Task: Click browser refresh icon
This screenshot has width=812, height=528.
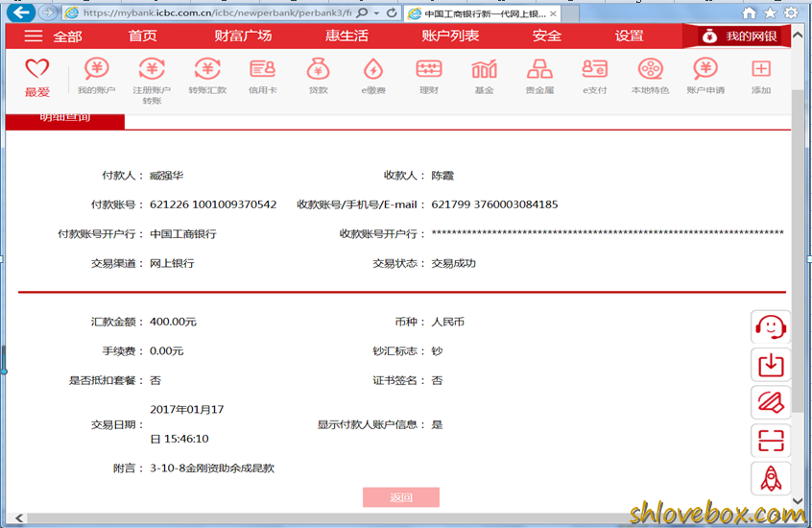Action: point(392,12)
